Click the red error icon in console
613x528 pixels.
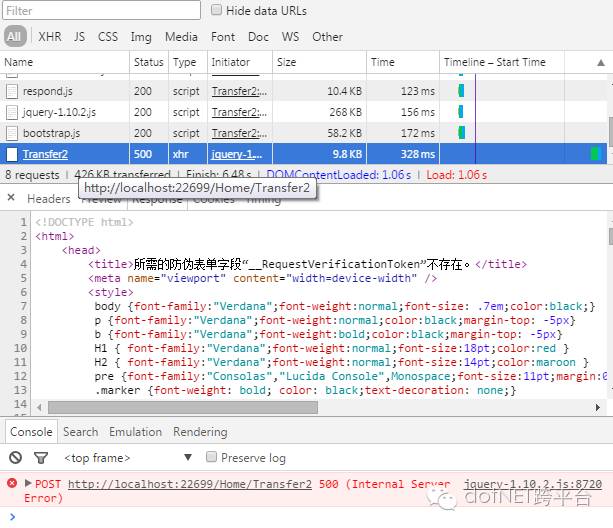[12, 483]
